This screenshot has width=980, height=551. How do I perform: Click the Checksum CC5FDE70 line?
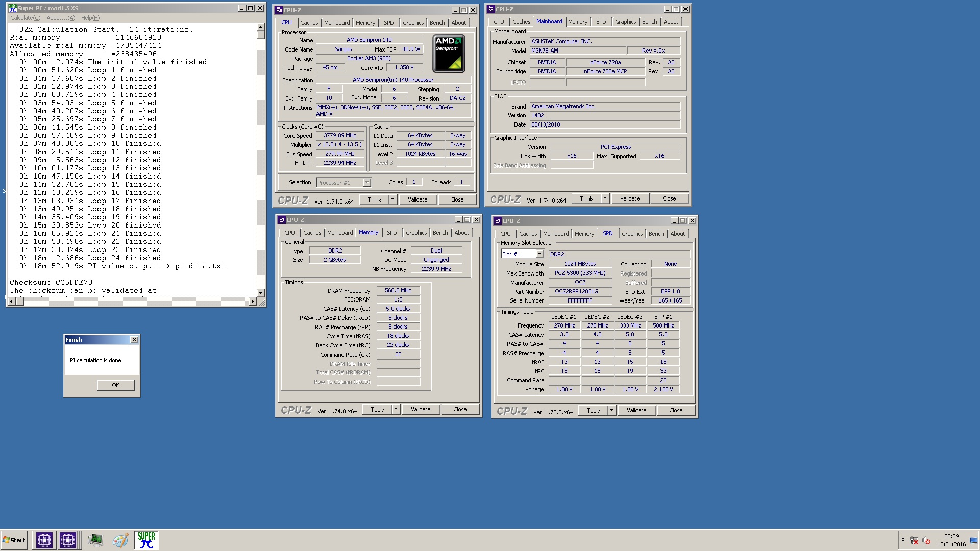point(51,282)
